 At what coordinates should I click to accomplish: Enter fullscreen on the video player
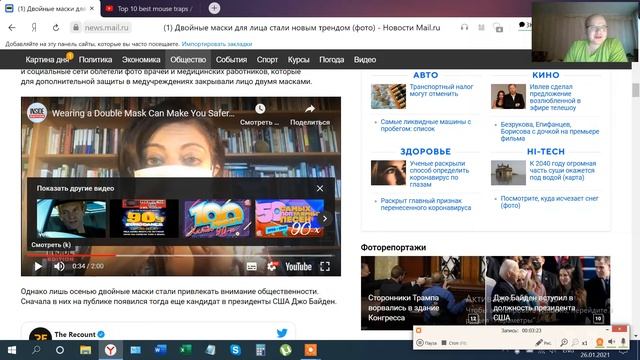pos(325,267)
